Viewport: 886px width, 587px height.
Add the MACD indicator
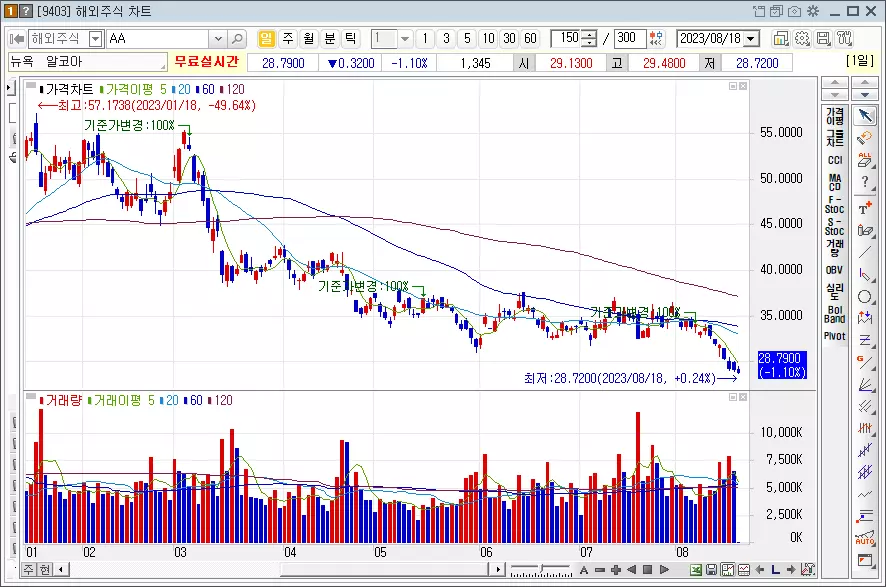835,182
